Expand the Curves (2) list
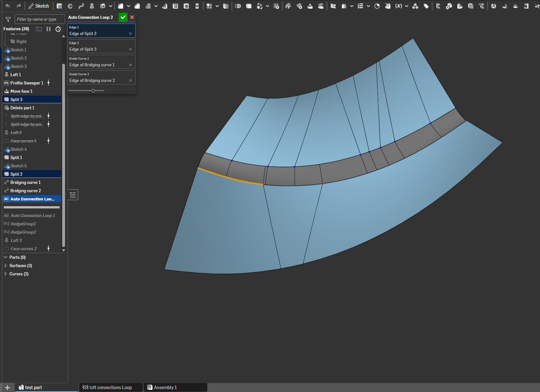This screenshot has width=540, height=392. [5, 274]
